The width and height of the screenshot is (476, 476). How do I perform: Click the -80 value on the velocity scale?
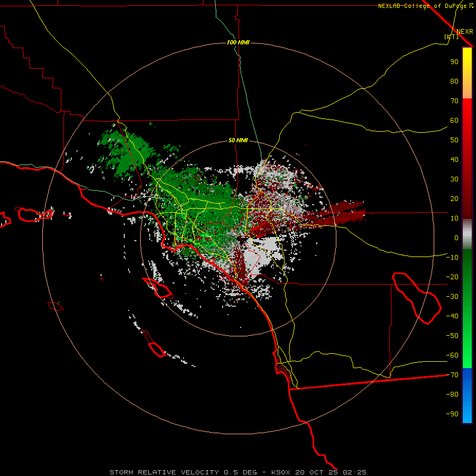coord(452,395)
